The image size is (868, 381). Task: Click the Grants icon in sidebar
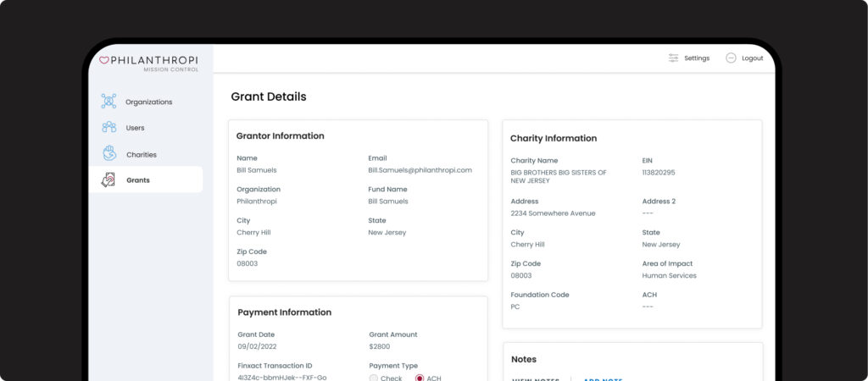(108, 179)
